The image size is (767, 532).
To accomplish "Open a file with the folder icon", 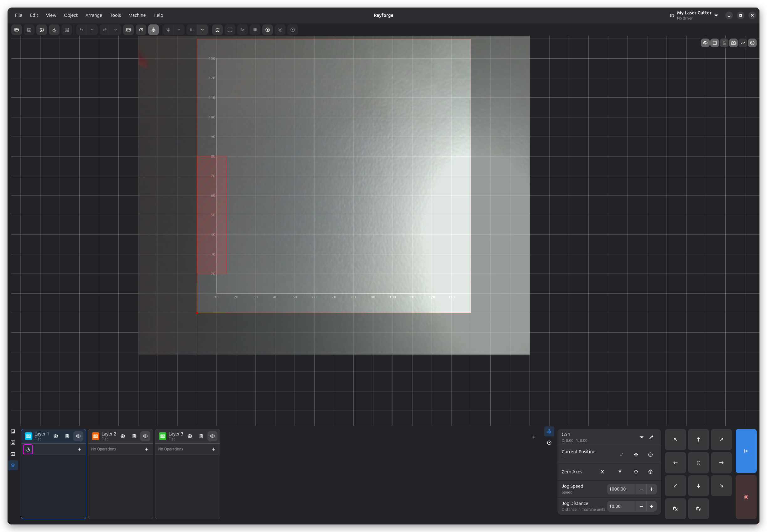I will click(x=17, y=30).
